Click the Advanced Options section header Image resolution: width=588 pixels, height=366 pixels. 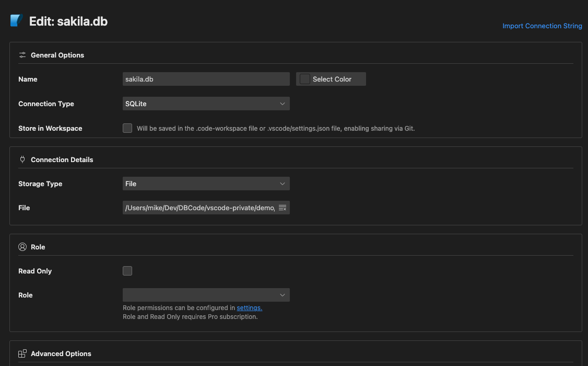[61, 353]
